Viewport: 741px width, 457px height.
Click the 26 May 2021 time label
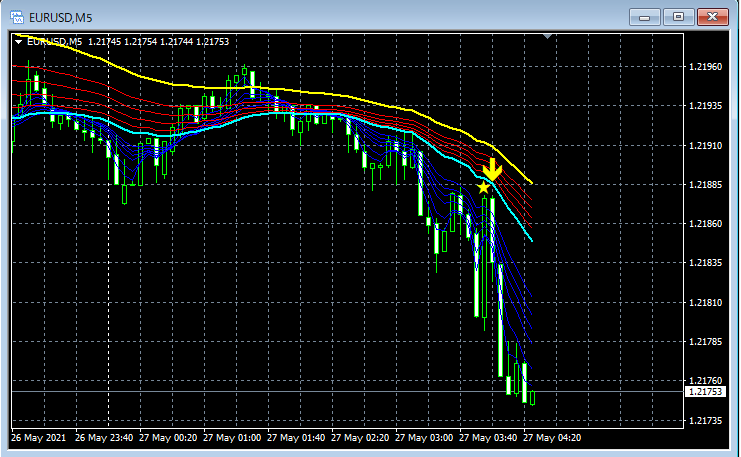(38, 438)
